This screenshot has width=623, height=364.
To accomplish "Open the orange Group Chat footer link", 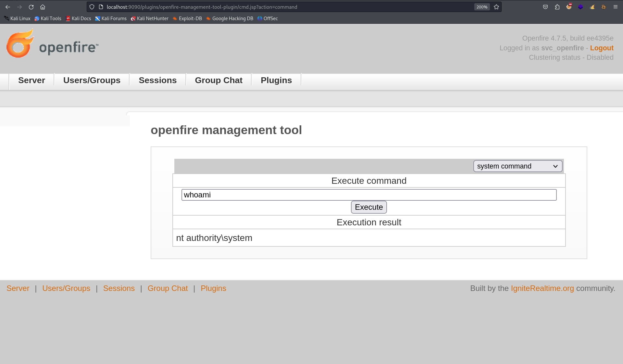I will tap(168, 288).
